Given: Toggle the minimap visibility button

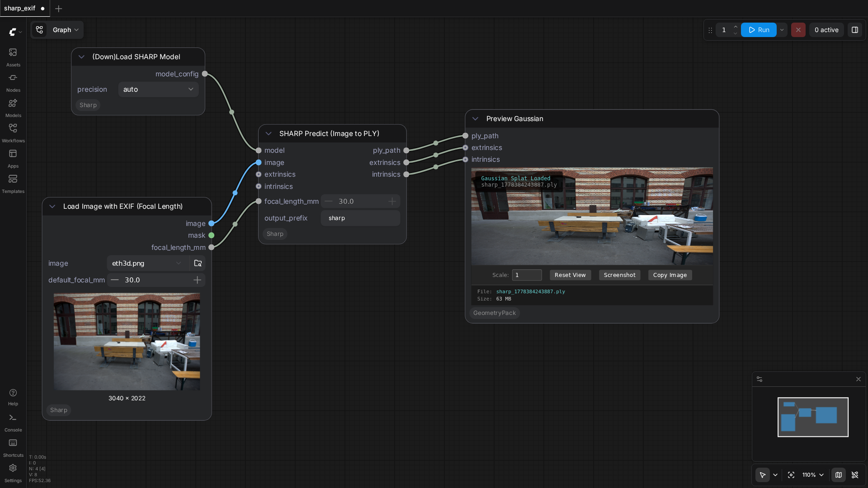Looking at the screenshot, I should [x=839, y=475].
